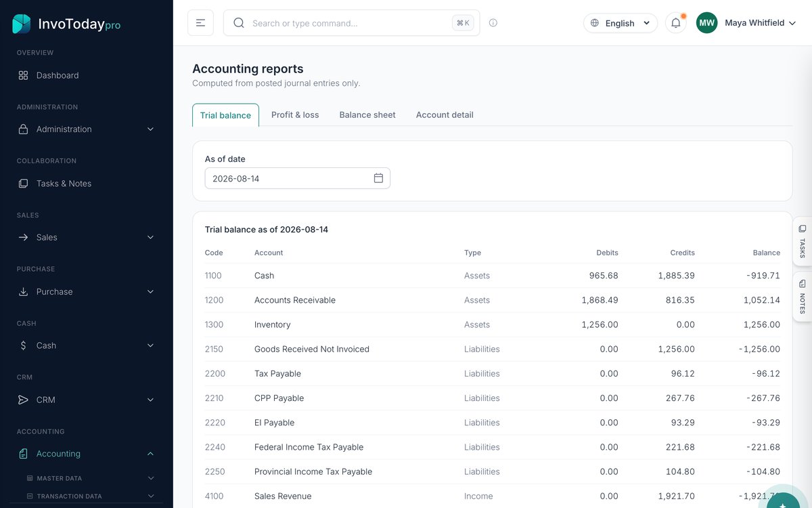
Task: Click the Code column header
Action: pos(214,253)
